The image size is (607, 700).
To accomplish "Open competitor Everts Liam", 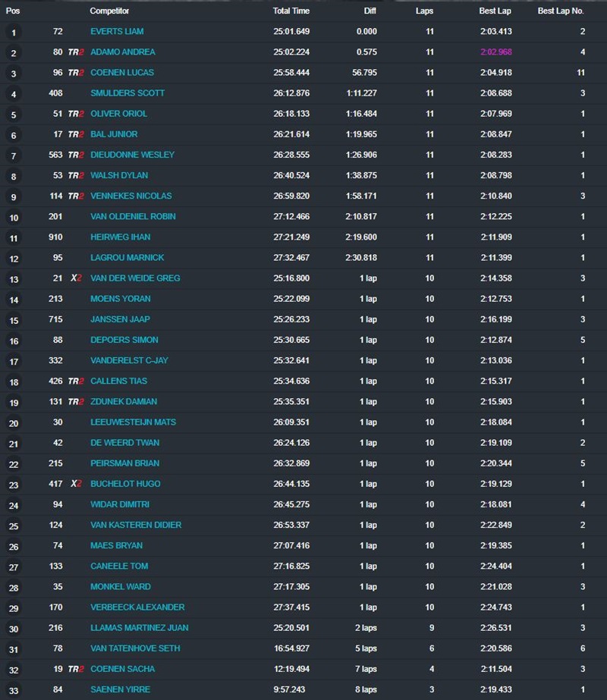I will (117, 32).
